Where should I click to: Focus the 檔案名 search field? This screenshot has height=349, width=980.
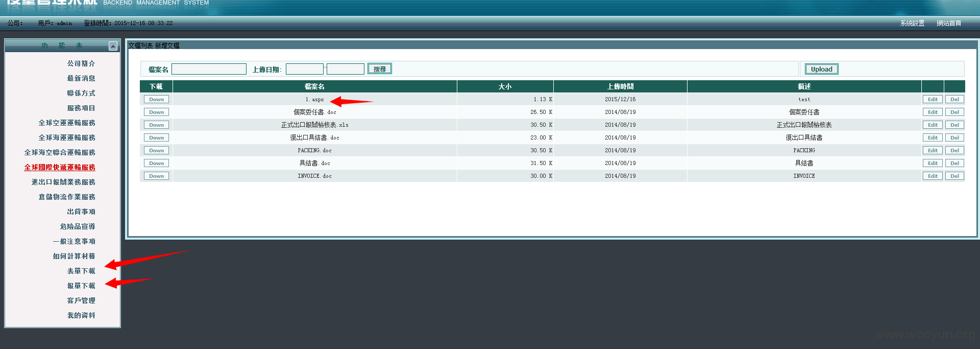click(209, 69)
